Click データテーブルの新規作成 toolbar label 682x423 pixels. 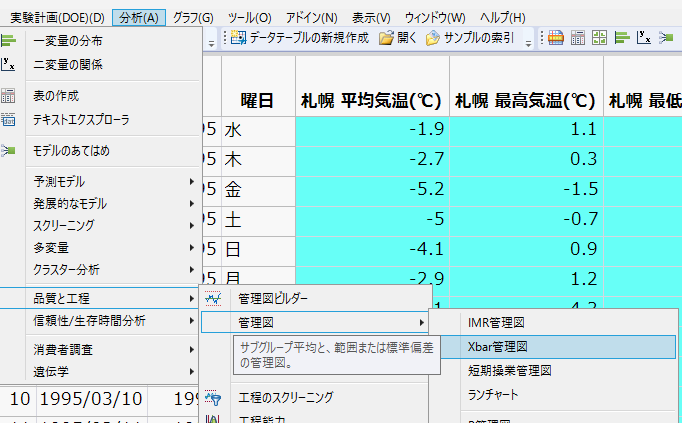309,38
